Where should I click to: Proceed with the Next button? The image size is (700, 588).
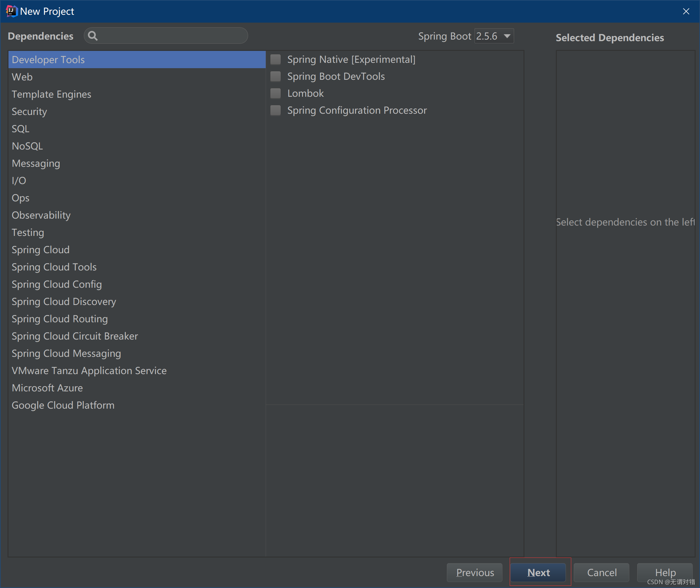[x=538, y=572]
